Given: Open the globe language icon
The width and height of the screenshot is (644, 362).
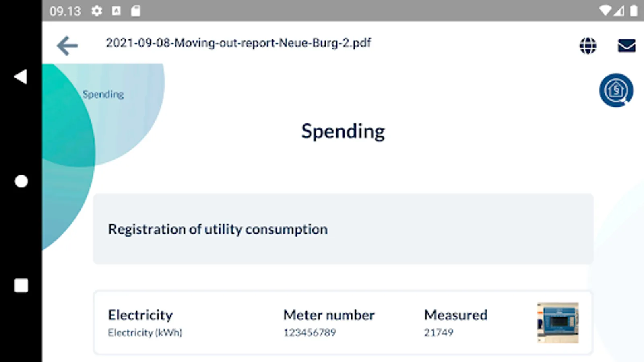Looking at the screenshot, I should pyautogui.click(x=588, y=45).
